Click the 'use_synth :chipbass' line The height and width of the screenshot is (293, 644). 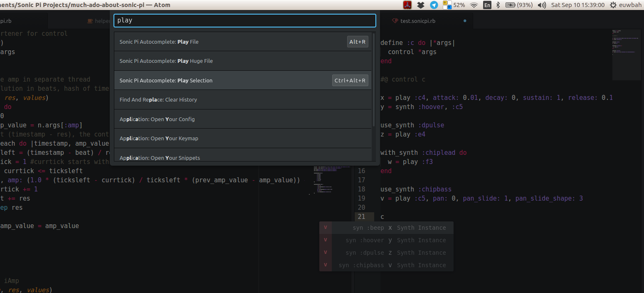pos(416,189)
